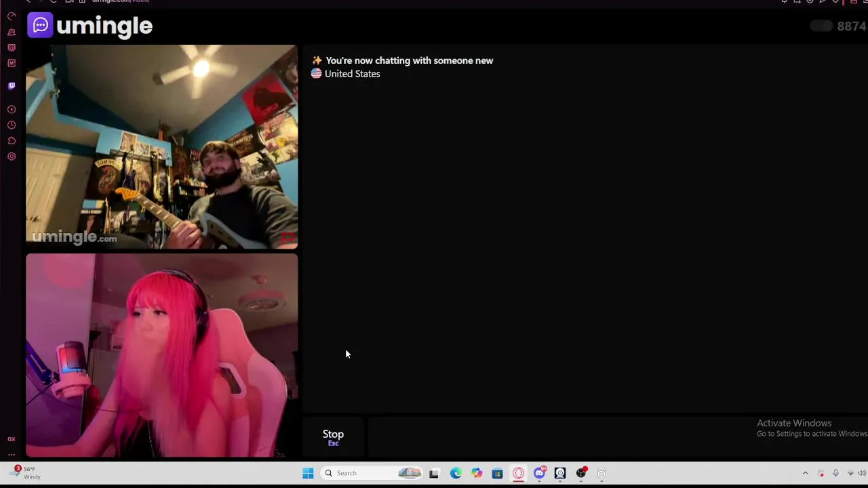Open Settings gear icon in sidebar
The height and width of the screenshot is (488, 868).
coord(12,157)
